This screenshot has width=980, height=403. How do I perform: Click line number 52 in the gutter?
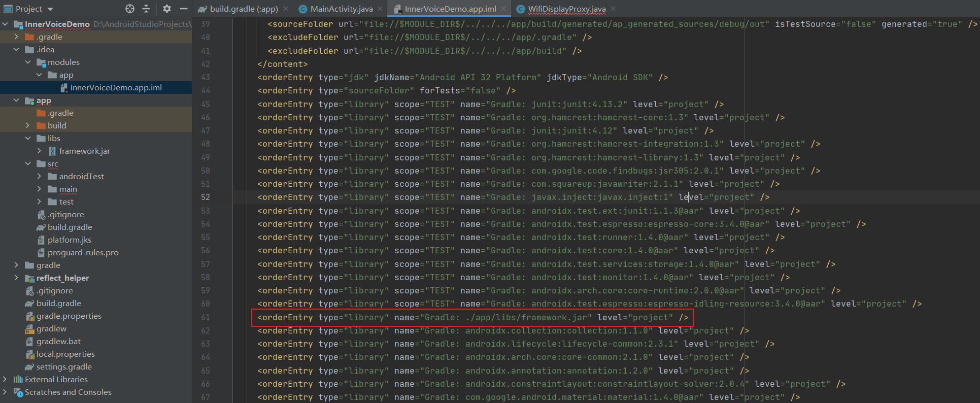point(205,197)
